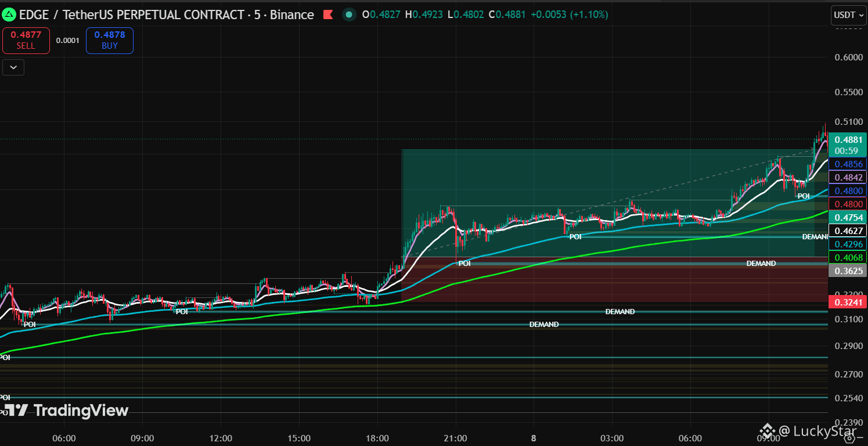This screenshot has width=868, height=446.
Task: Click the 0.4878 BUY button
Action: pyautogui.click(x=110, y=41)
